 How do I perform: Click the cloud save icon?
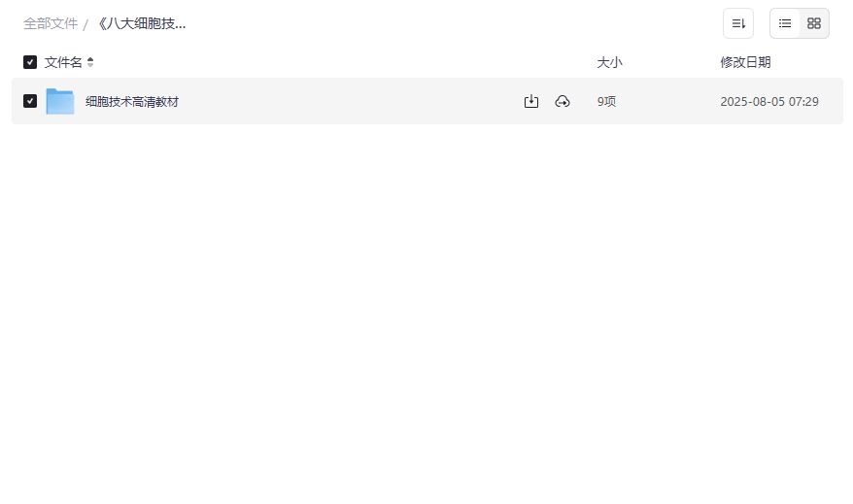(563, 101)
